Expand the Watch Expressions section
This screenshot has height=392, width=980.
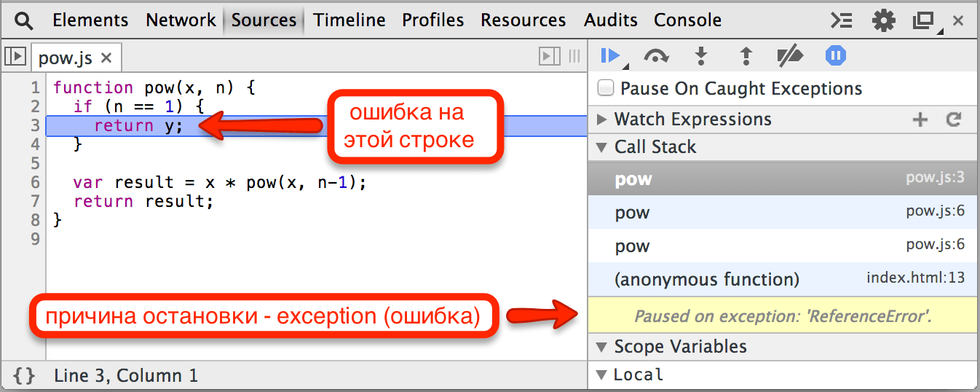[x=602, y=119]
